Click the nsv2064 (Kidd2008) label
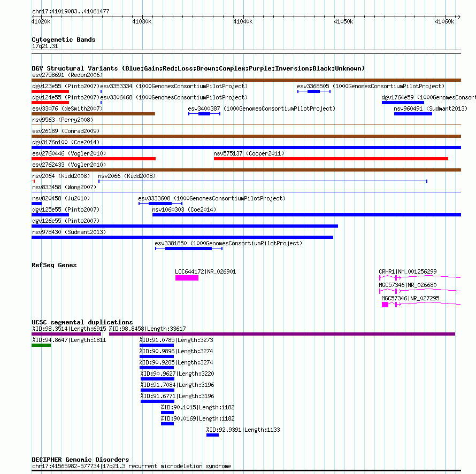 click(x=61, y=176)
